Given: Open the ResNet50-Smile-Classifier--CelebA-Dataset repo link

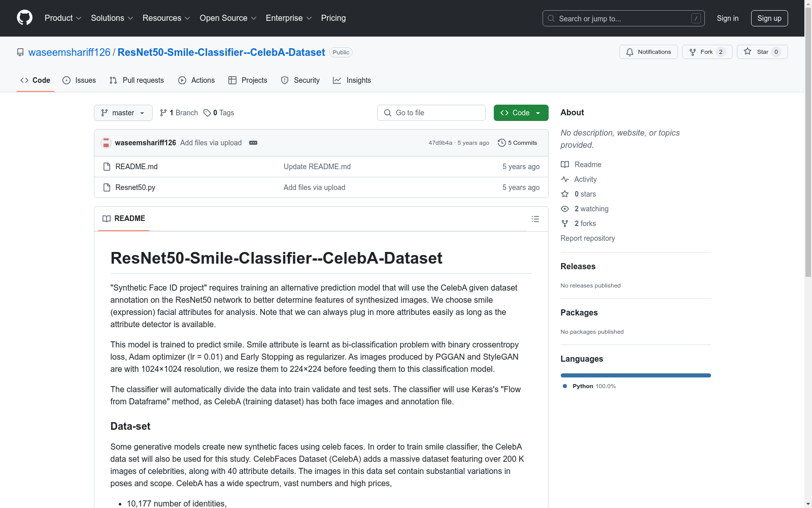Looking at the screenshot, I should tap(221, 52).
